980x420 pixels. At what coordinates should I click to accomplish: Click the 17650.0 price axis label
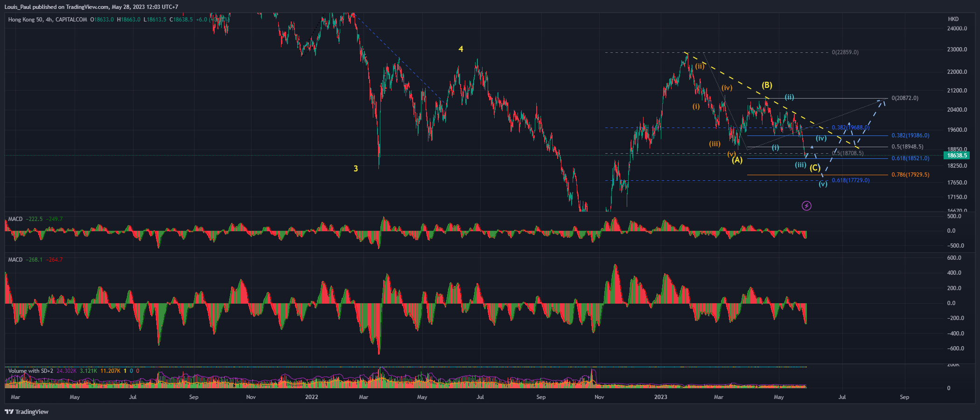coord(957,183)
